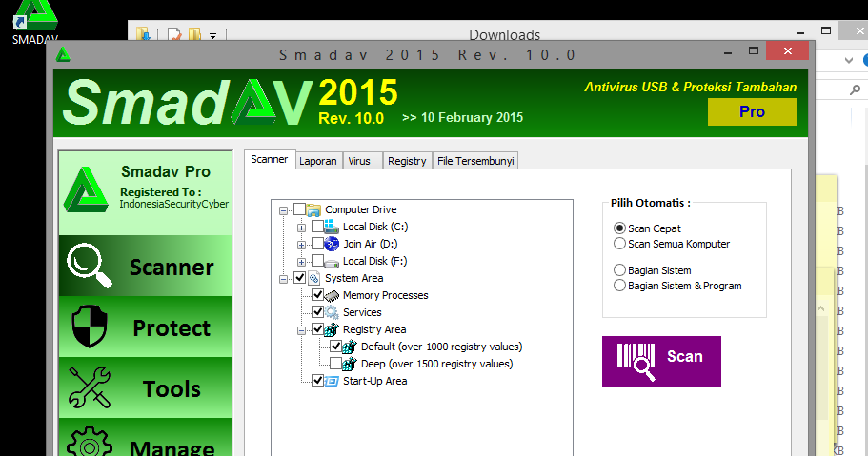Screen dimensions: 868x456
Task: Click properties icon in Downloads quick access toolbar
Action: click(174, 34)
